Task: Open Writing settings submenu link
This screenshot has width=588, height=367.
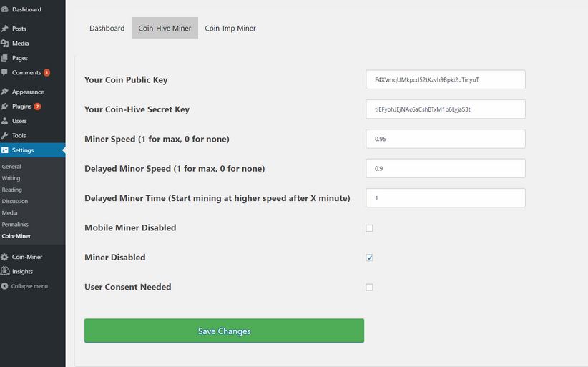Action: click(11, 178)
